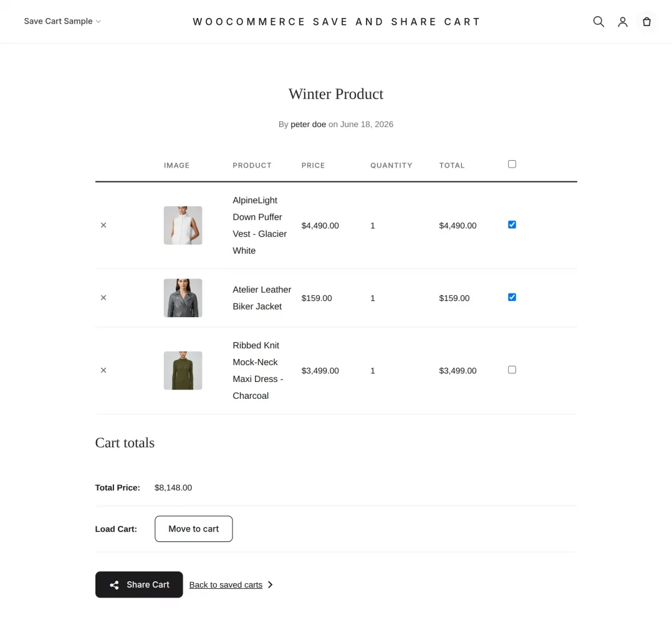
Task: Open the WooCommerce Save and Share Cart title
Action: [x=337, y=22]
